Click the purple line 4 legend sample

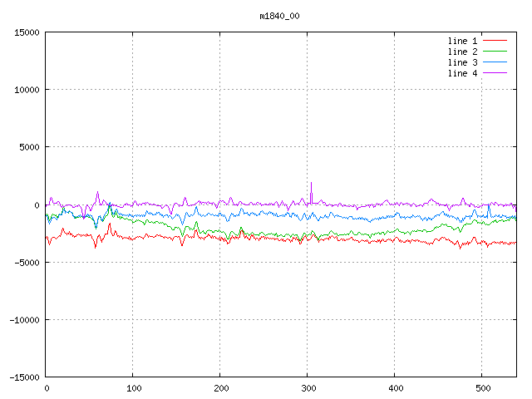tap(495, 73)
